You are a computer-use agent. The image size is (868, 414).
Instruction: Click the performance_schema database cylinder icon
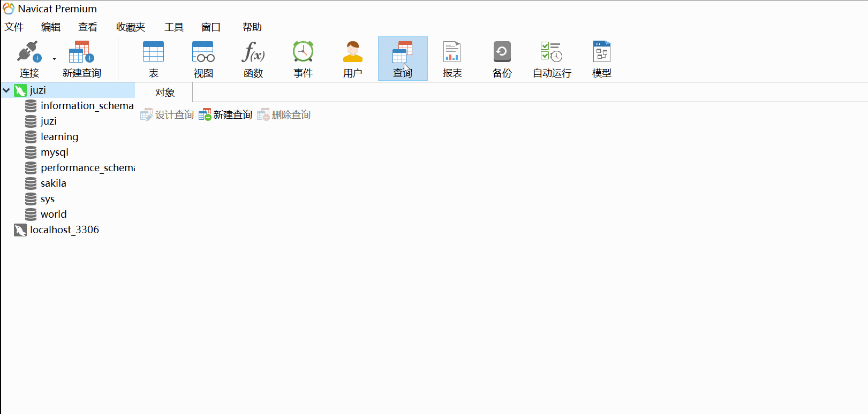31,168
